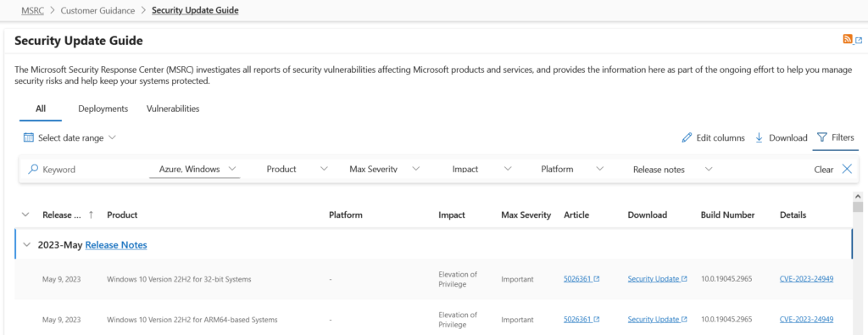Click the vertical scrollbar thumb

coord(858,207)
